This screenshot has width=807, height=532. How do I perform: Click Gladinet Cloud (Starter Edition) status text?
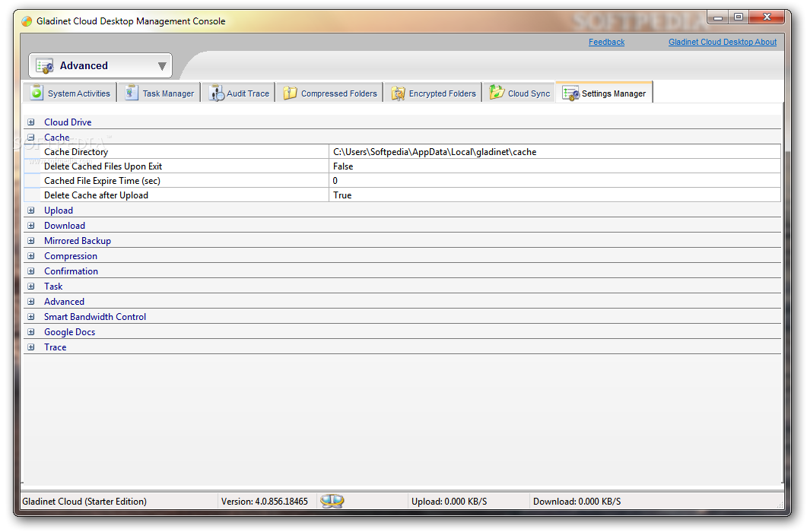[x=84, y=501]
